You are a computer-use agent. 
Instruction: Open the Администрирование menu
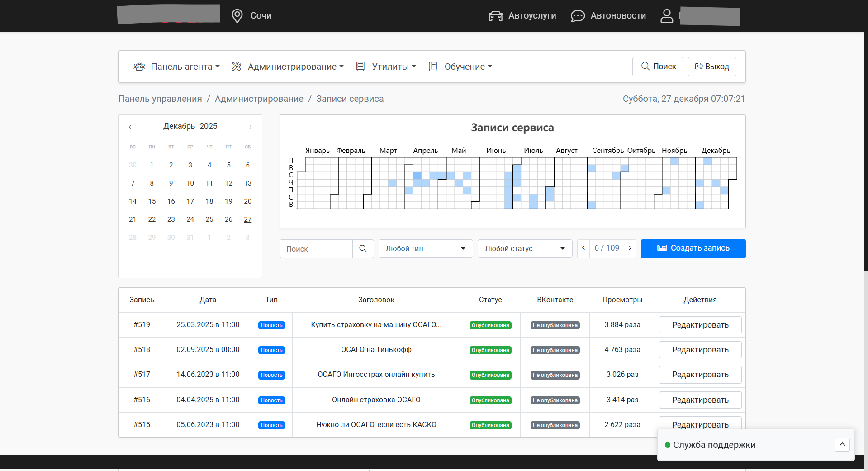(x=288, y=67)
